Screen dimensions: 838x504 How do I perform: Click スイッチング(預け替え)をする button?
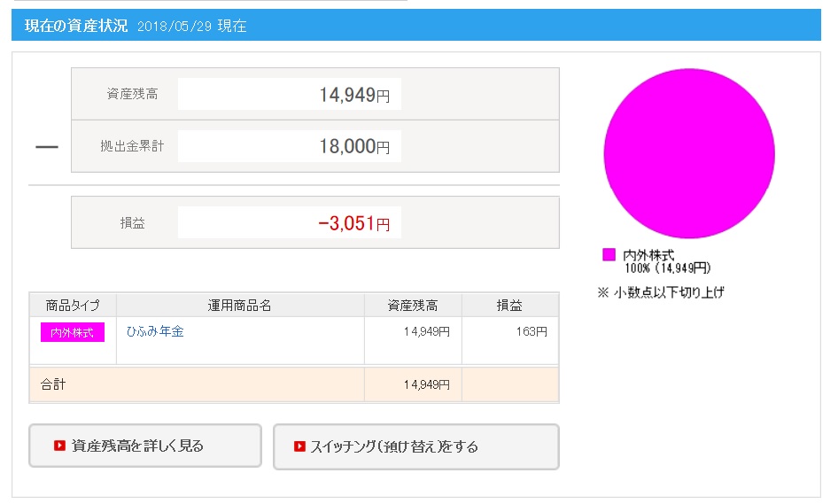pos(415,446)
